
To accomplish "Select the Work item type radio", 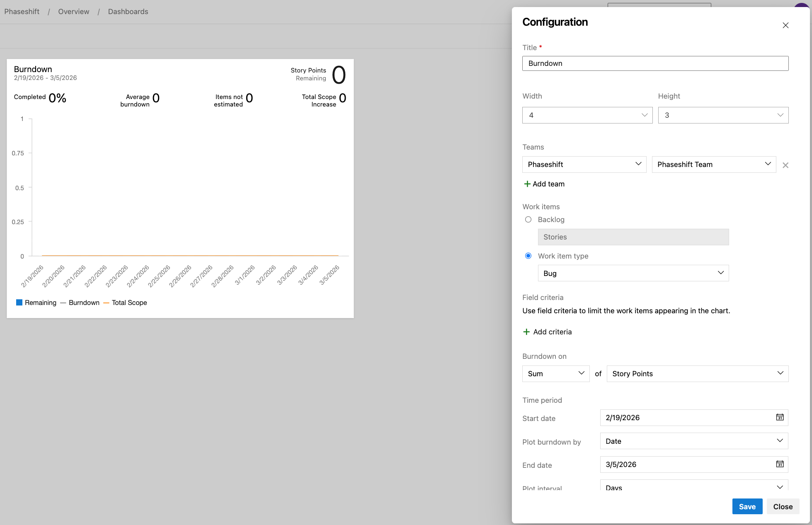I will 528,256.
